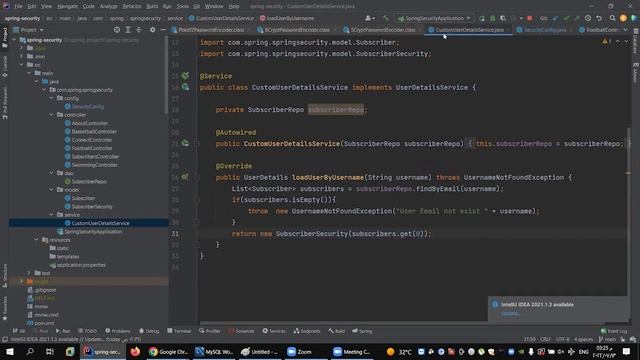Toggle the Endpoints tool window
Viewport: 640px width, 360px height.
point(307,331)
